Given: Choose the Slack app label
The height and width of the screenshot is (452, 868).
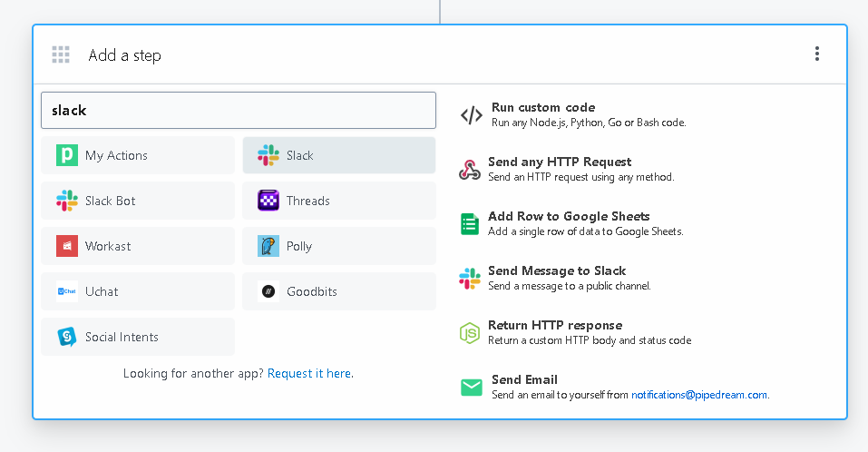Looking at the screenshot, I should point(300,155).
